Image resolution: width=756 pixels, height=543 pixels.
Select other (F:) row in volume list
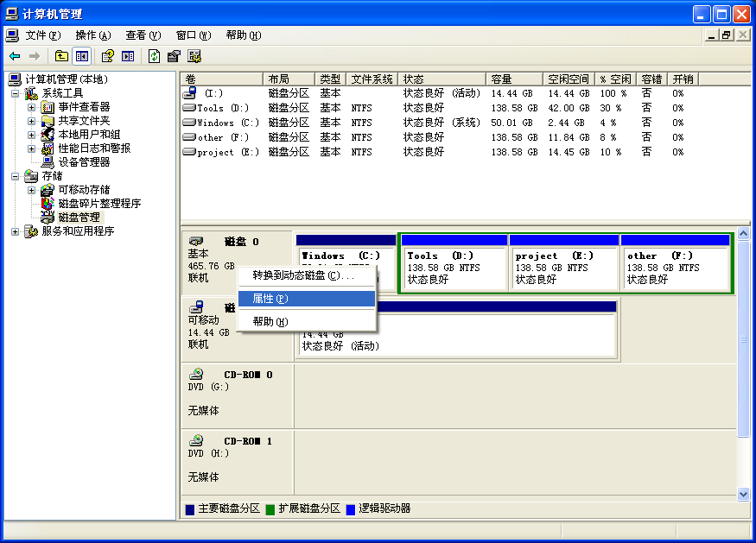pos(434,137)
